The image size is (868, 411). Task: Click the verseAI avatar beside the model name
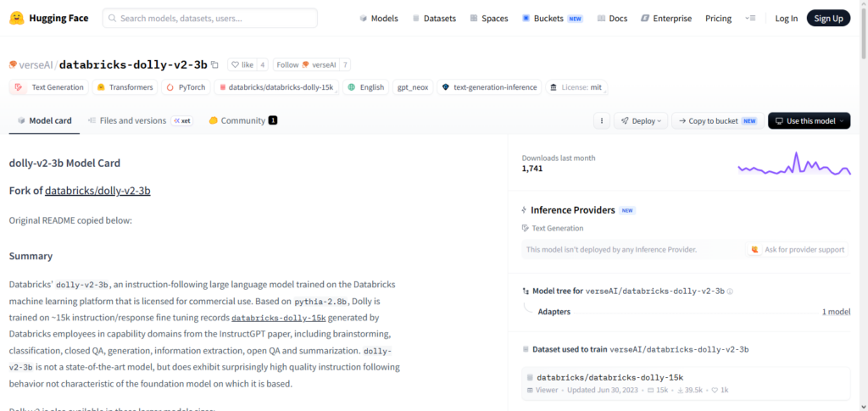tap(13, 64)
